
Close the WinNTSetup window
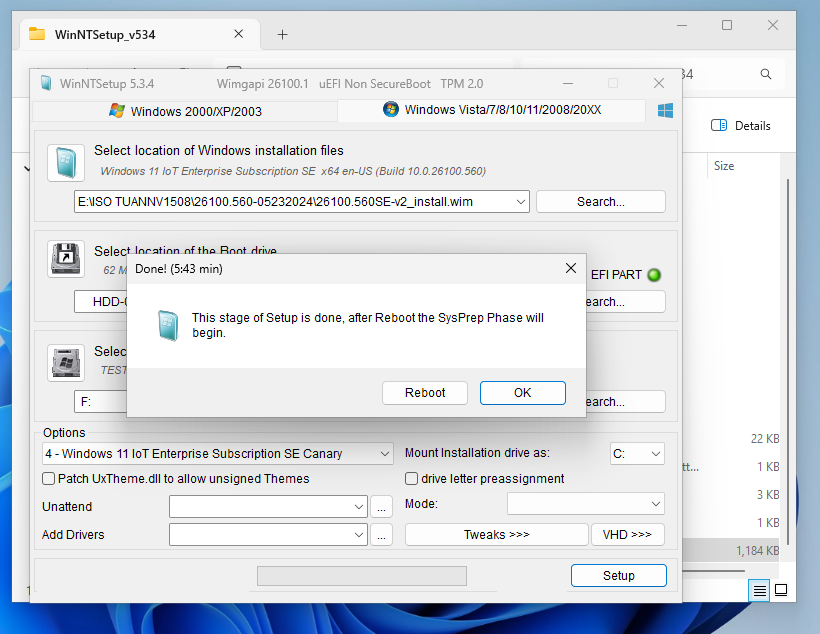click(659, 83)
